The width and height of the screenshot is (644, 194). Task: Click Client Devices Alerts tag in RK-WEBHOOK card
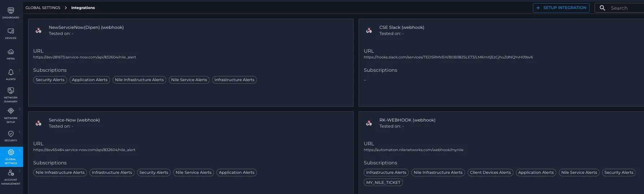pos(490,172)
